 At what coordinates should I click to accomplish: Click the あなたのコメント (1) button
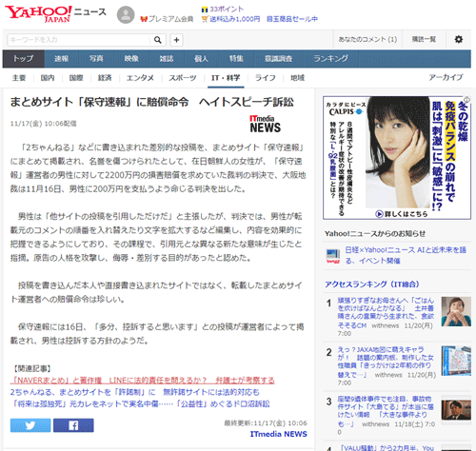[x=367, y=39]
